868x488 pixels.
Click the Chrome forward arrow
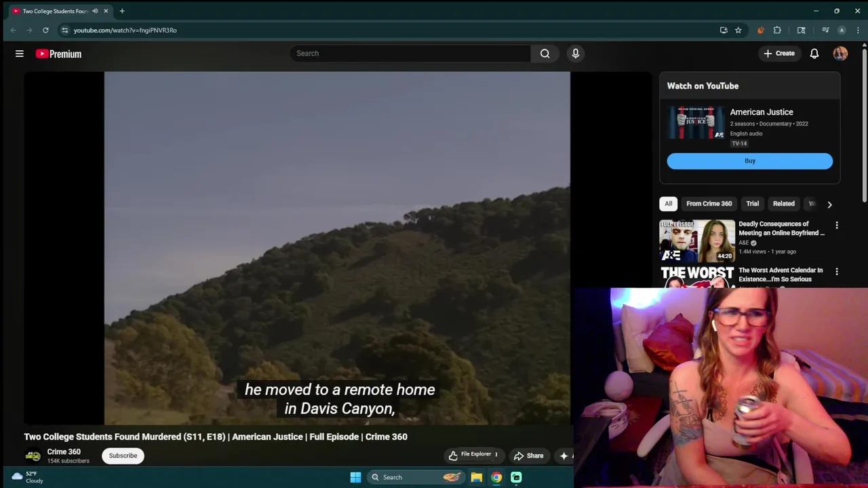coord(29,30)
